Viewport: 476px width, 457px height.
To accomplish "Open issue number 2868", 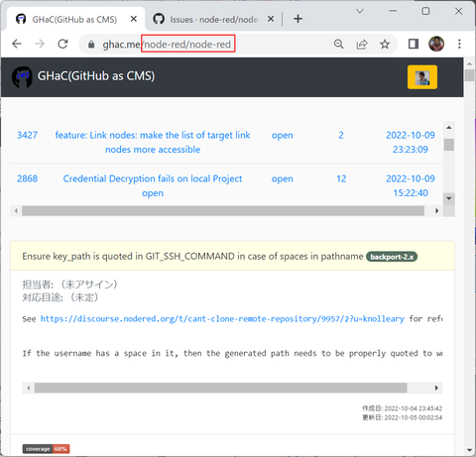I will click(x=27, y=178).
